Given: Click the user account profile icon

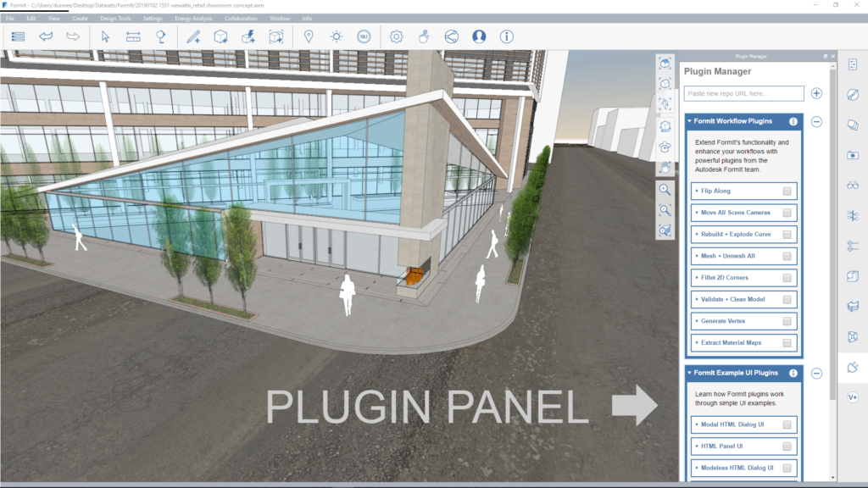Looking at the screenshot, I should 479,36.
